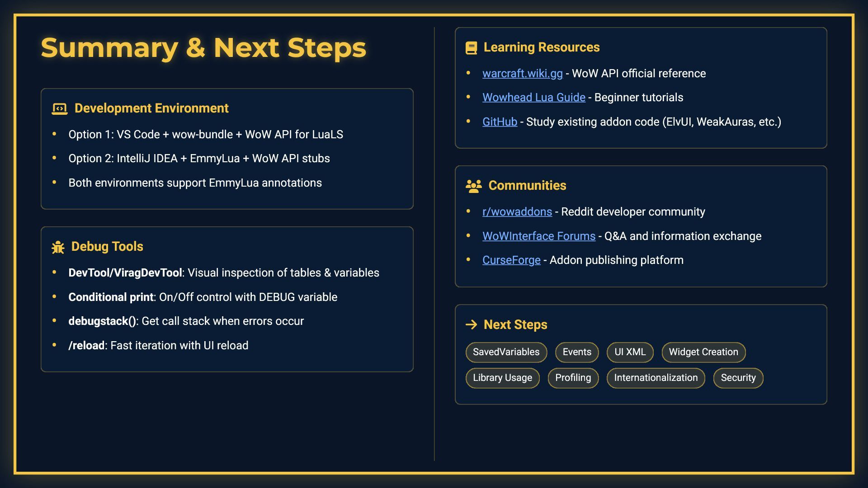
Task: Open the Wowhead Lua Guide link
Action: pos(533,98)
